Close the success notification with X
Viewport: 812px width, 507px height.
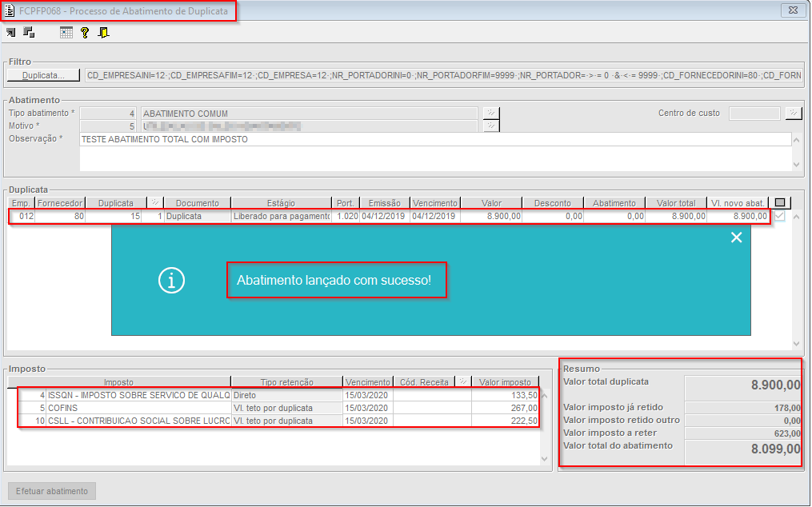tap(736, 238)
